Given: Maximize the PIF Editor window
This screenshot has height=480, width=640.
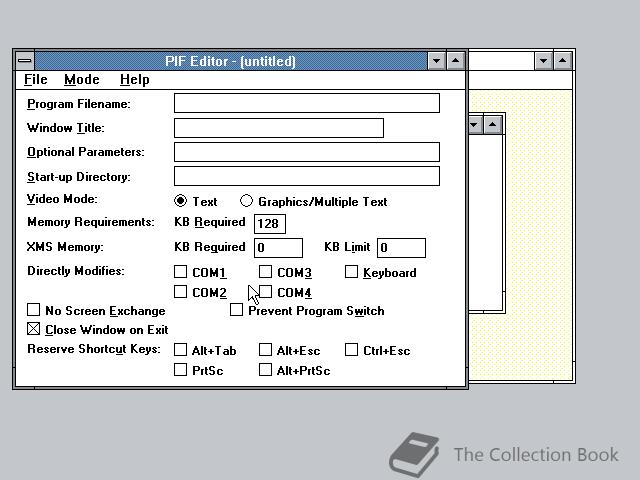Looking at the screenshot, I should [456, 61].
